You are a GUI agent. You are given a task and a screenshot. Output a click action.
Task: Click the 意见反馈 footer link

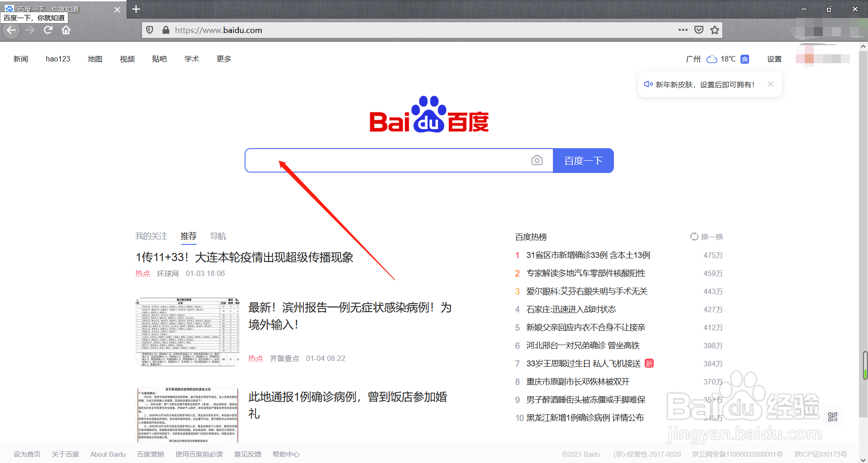tap(248, 454)
